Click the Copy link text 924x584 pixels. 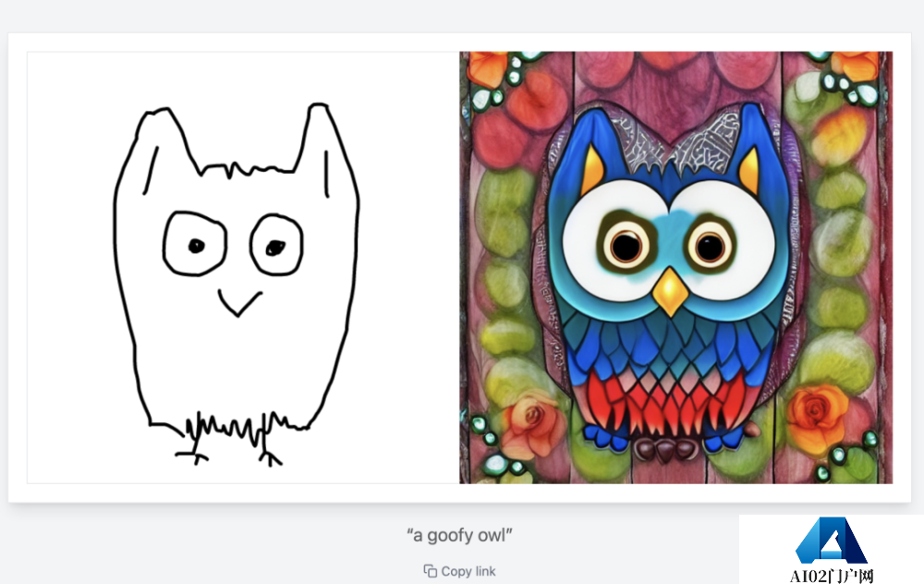click(x=468, y=571)
